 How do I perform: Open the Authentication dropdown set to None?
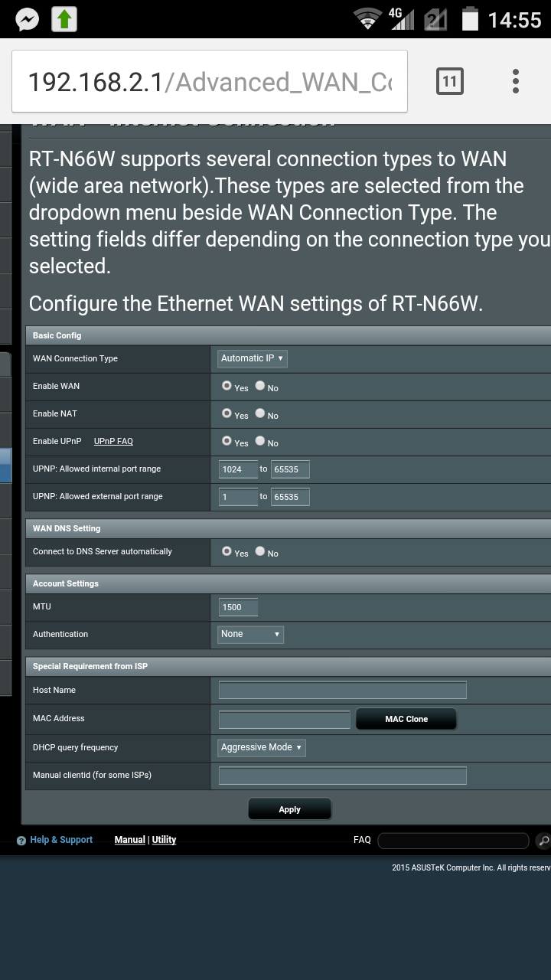click(x=251, y=634)
